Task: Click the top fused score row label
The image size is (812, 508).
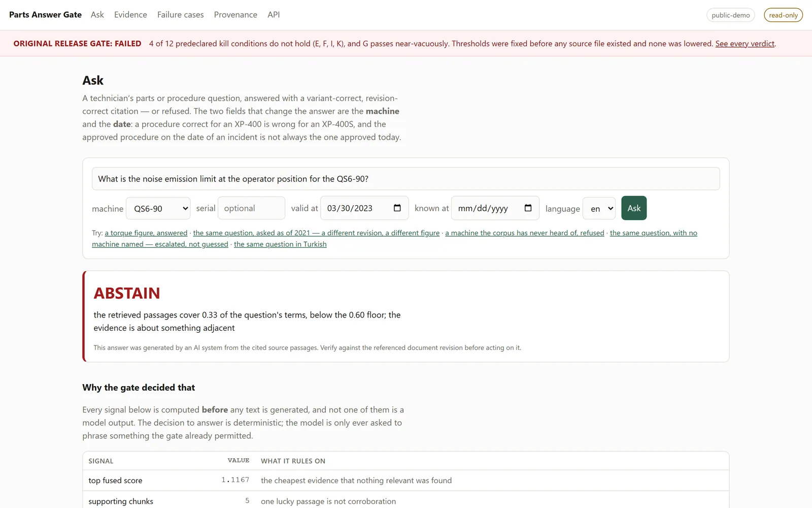Action: click(x=115, y=481)
